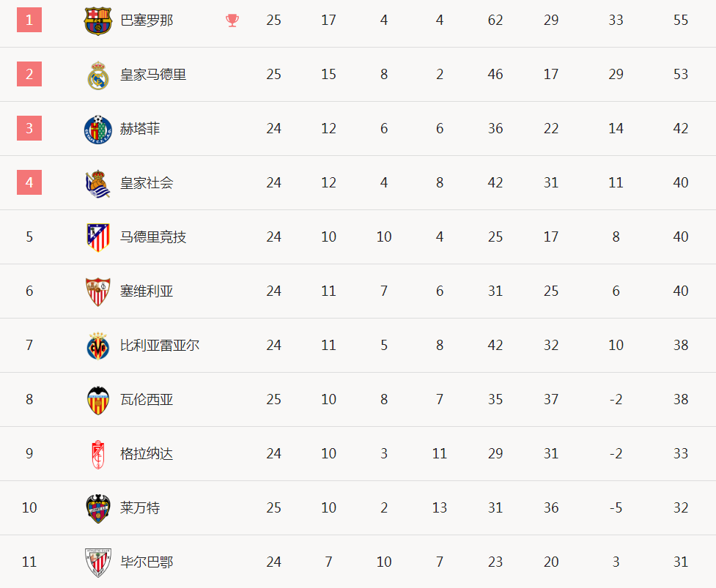716x588 pixels.
Task: Click Barcelona's 55 points value
Action: pos(680,20)
